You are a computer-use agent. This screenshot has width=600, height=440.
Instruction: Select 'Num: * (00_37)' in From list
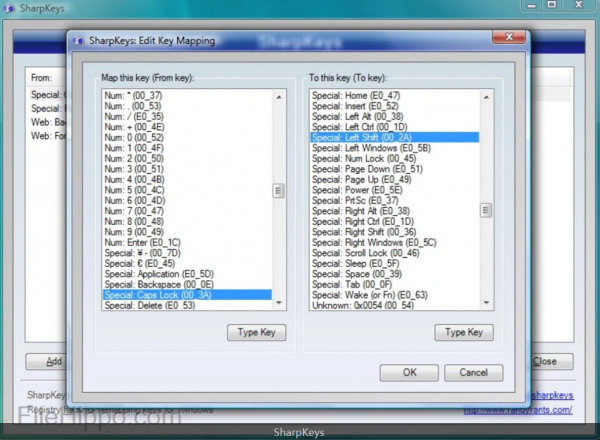(188, 96)
